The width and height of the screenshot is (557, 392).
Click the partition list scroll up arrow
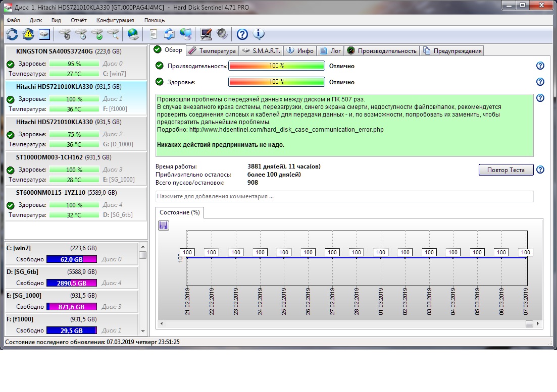coord(143,247)
